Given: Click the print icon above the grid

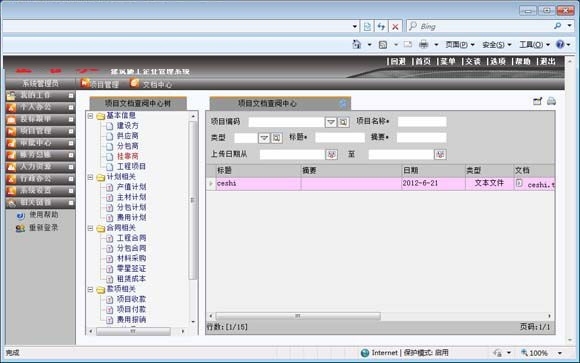Looking at the screenshot, I should pos(551,101).
